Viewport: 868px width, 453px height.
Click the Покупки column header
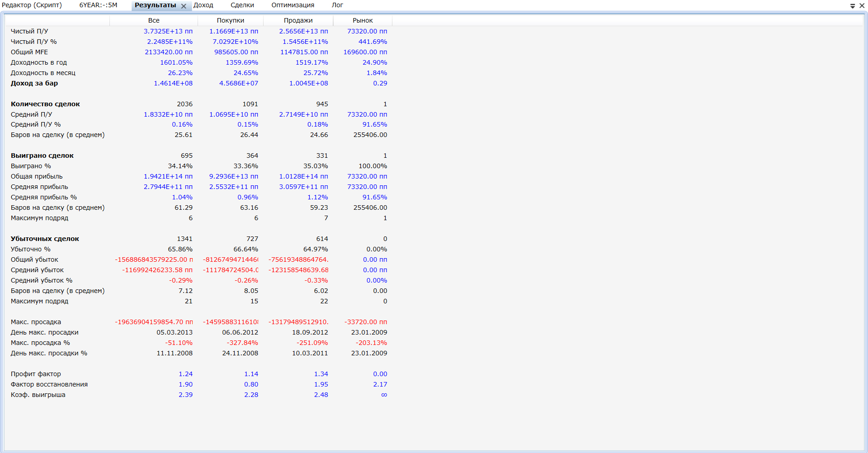pos(231,20)
